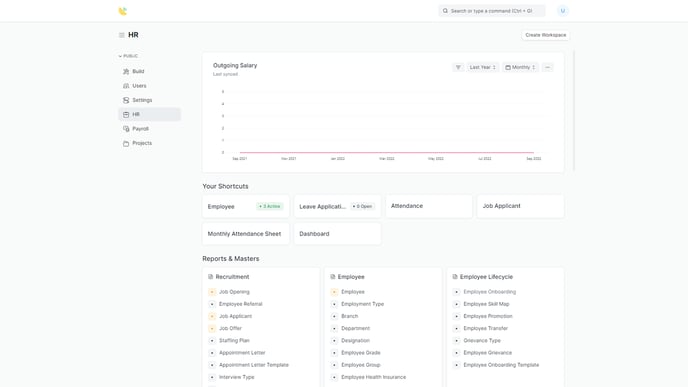Open the chart more-options ellipsis
Image resolution: width=688 pixels, height=387 pixels.
[547, 67]
